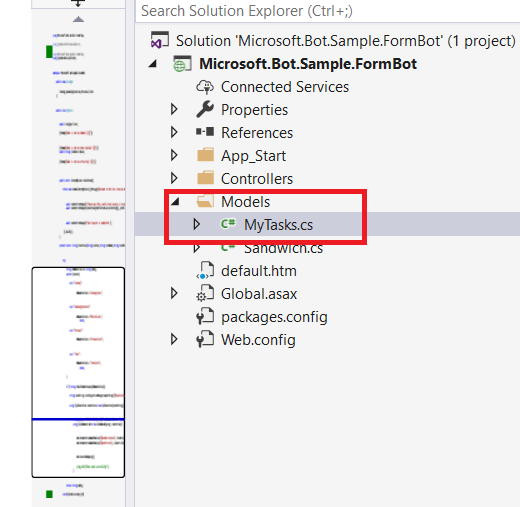Image resolution: width=520 pixels, height=507 pixels.
Task: Open Connected Services
Action: coord(285,87)
